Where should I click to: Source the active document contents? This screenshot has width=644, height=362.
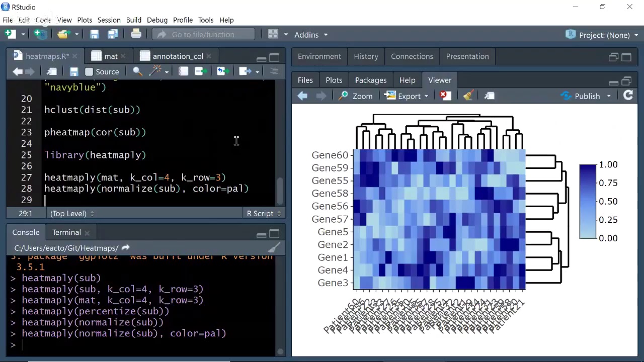(x=245, y=71)
